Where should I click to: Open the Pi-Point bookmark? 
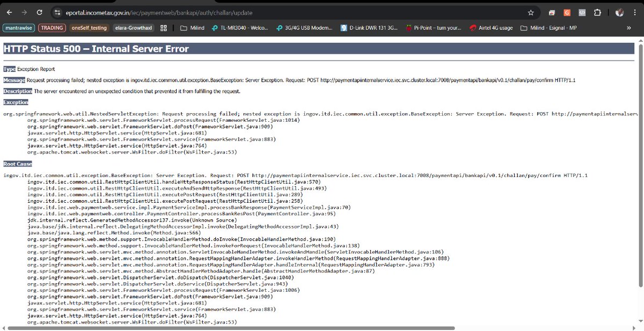pos(434,28)
